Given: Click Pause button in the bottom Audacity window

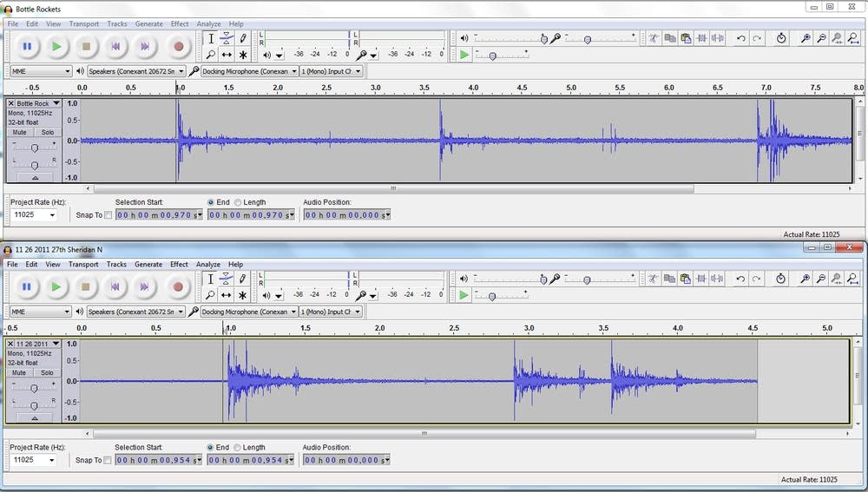Looking at the screenshot, I should tap(27, 286).
